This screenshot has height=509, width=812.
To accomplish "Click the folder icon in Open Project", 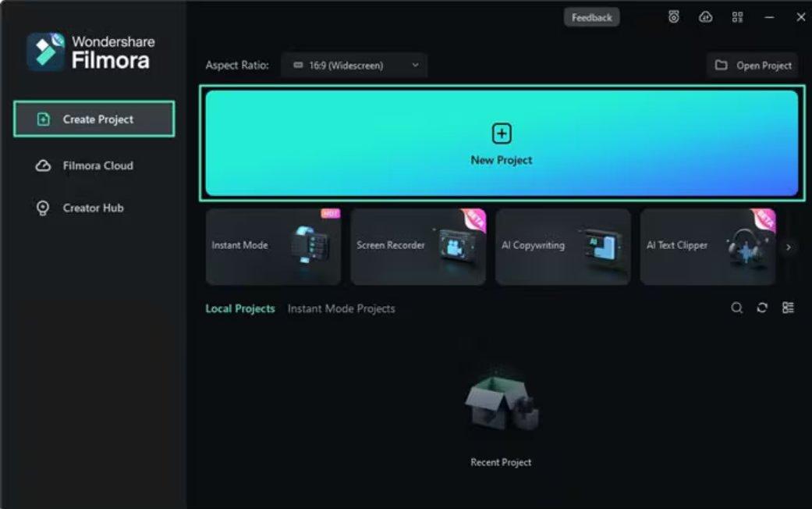I will (x=722, y=66).
